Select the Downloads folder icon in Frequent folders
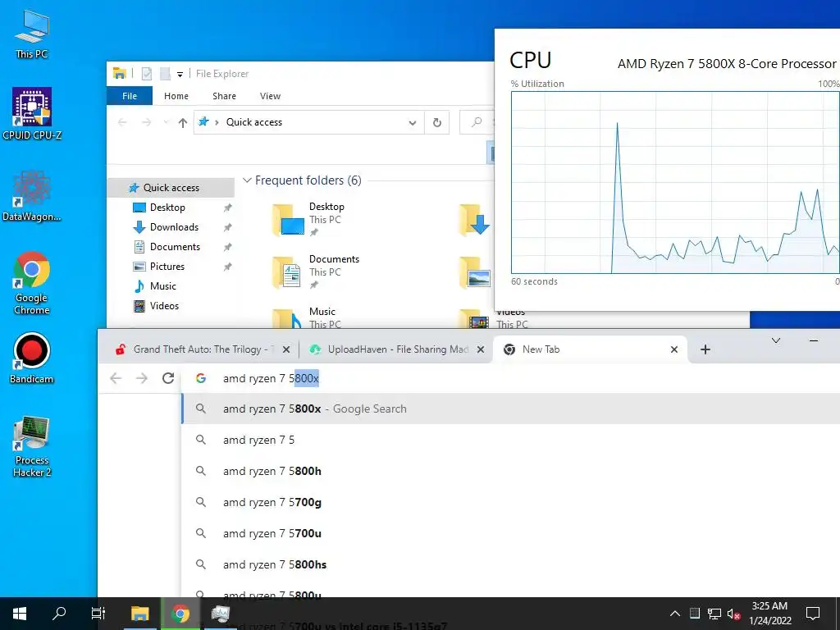Screen dimensions: 840x630 pyautogui.click(x=475, y=220)
